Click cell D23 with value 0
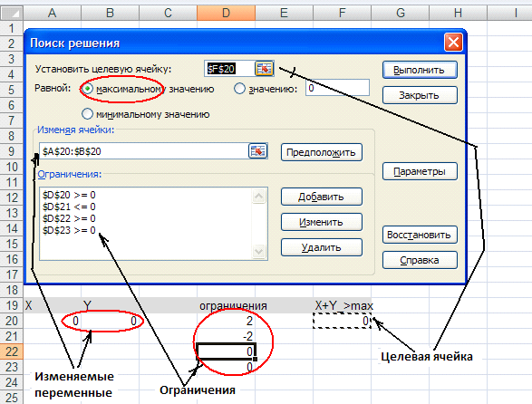This screenshot has height=404, width=532. pos(226,367)
